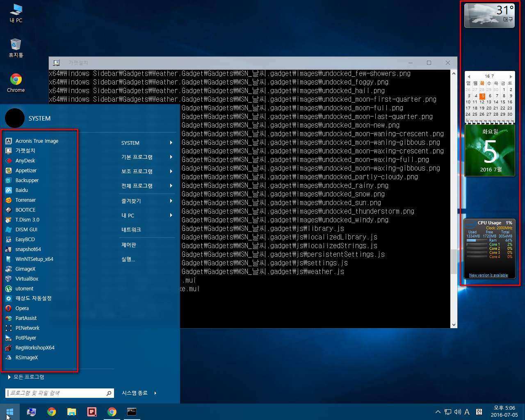Image resolution: width=525 pixels, height=420 pixels.
Task: Open EasyBCD icon in start menu
Action: point(9,240)
